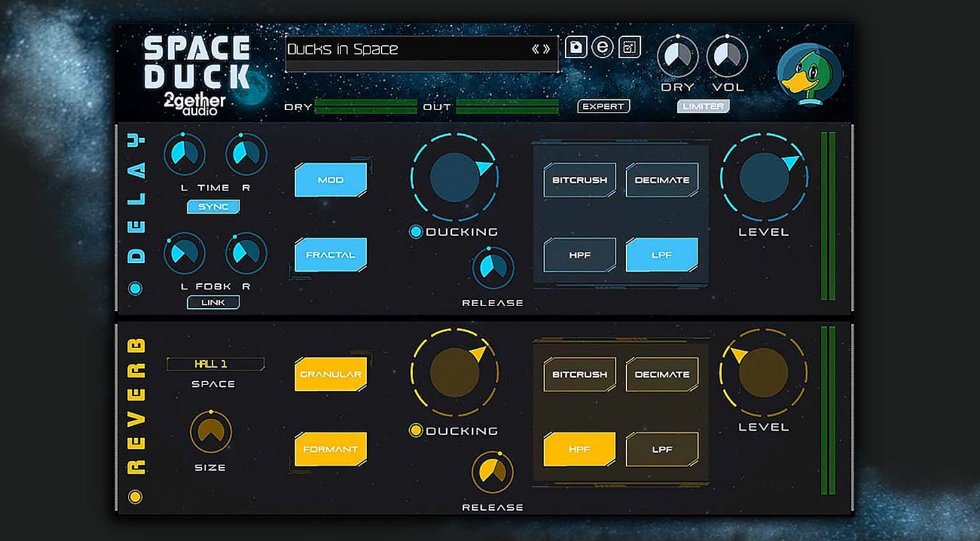The image size is (980, 541).
Task: Enable the delay HPF filter
Action: [x=580, y=255]
